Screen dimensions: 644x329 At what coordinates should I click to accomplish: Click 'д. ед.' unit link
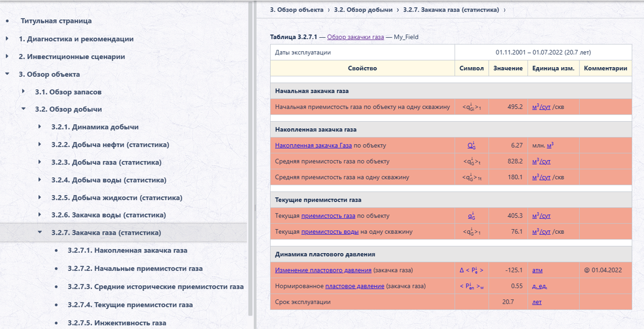point(540,286)
